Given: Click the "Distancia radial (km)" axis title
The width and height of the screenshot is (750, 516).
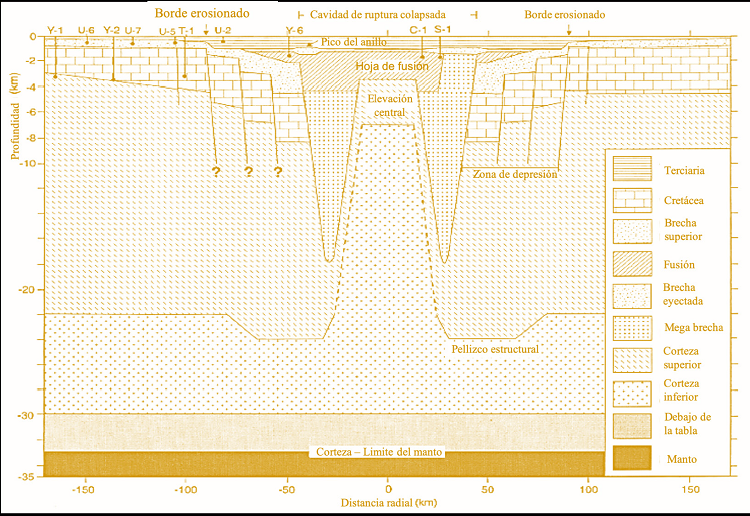Looking at the screenshot, I should coord(386,502).
